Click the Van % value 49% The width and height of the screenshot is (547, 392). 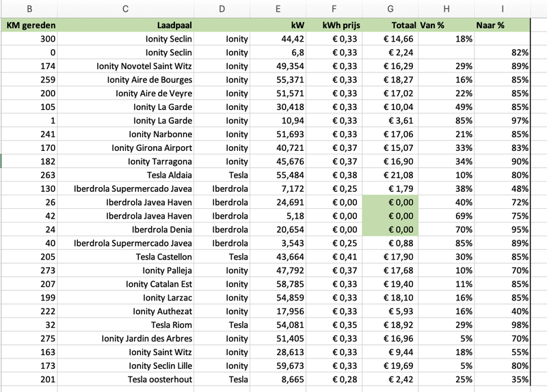tap(446, 107)
